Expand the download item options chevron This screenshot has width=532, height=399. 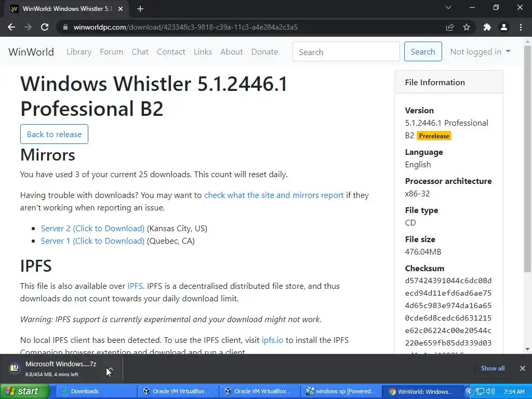(110, 368)
